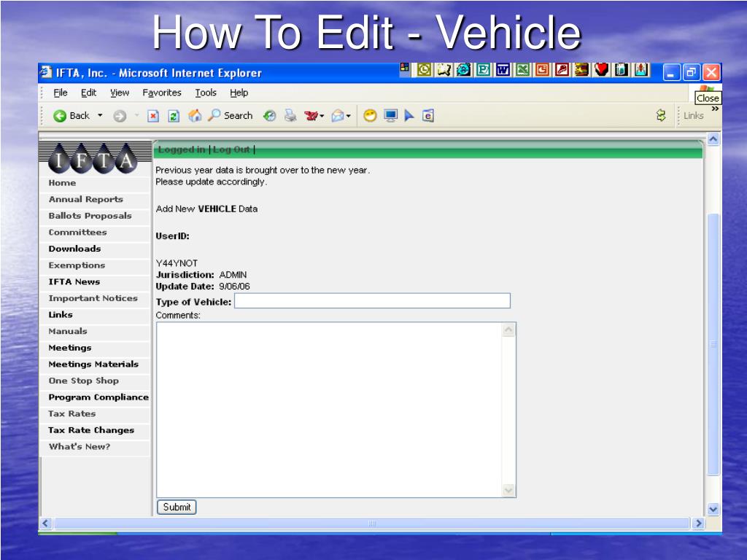Viewport: 747px width, 560px height.
Task: Click the green Go arrows icon
Action: coord(661,115)
